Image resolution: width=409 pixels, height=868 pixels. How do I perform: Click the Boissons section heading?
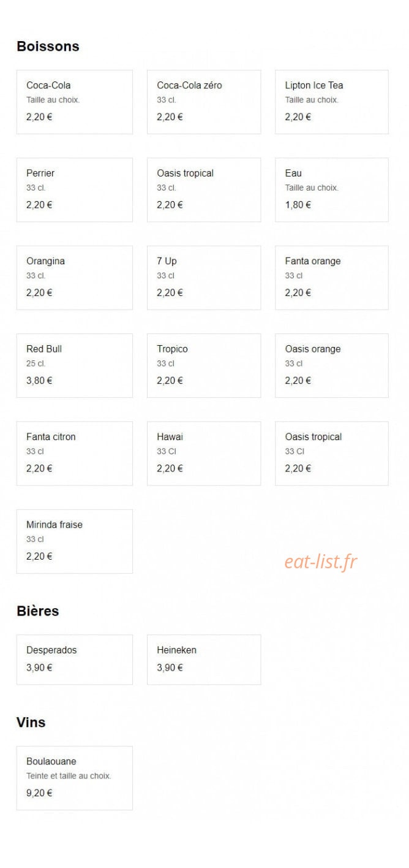click(x=48, y=46)
